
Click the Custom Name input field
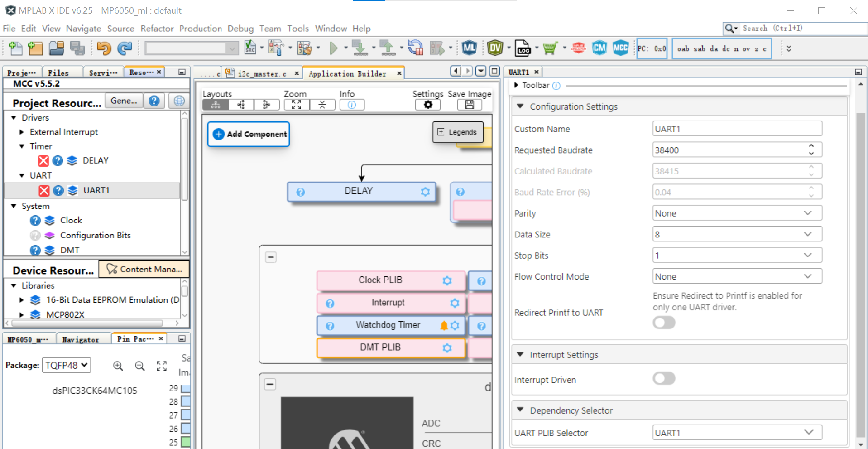pos(737,129)
